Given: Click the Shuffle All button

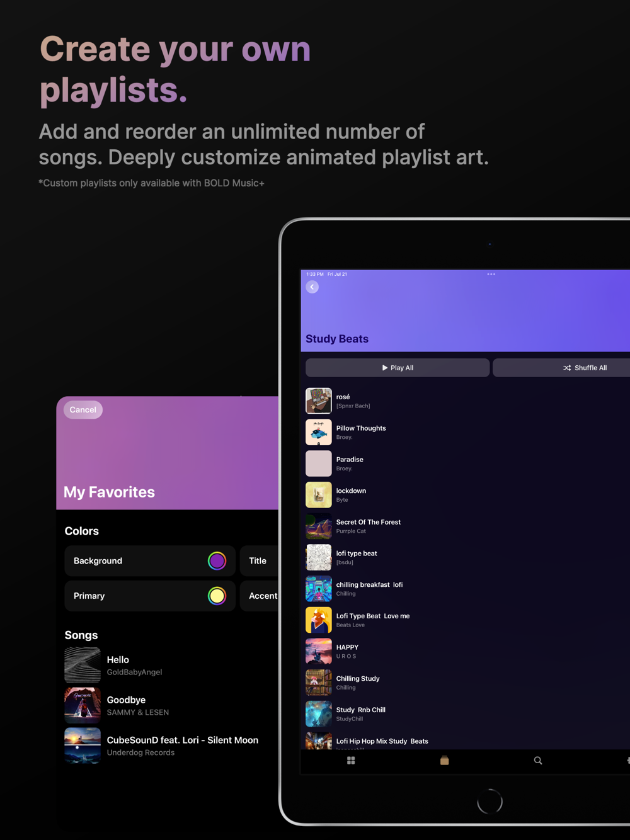Looking at the screenshot, I should click(561, 368).
